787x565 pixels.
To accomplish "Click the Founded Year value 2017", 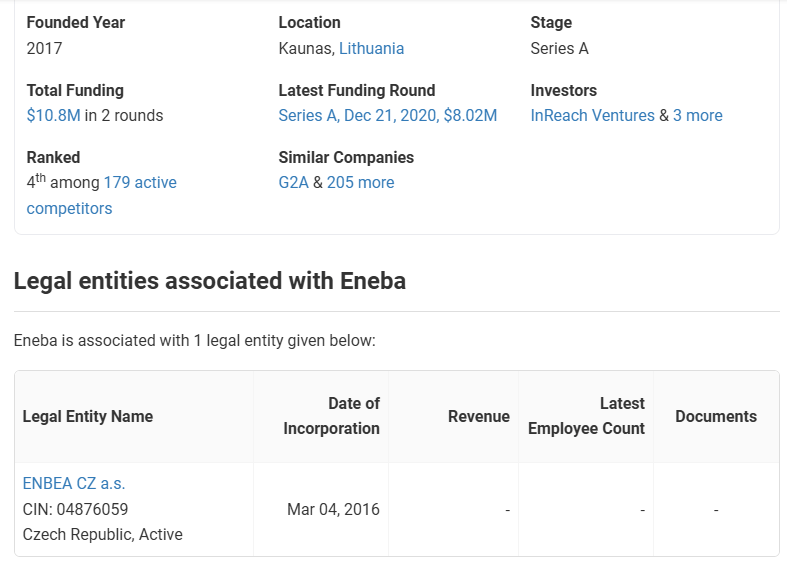I will [44, 48].
